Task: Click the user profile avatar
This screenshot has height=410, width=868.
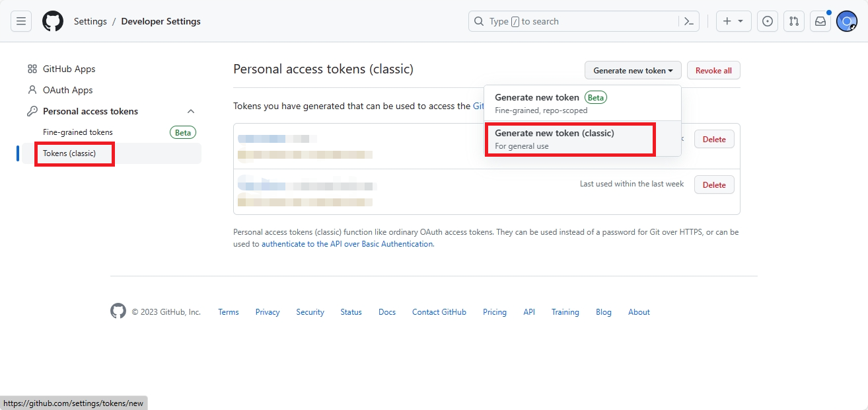Action: click(846, 21)
